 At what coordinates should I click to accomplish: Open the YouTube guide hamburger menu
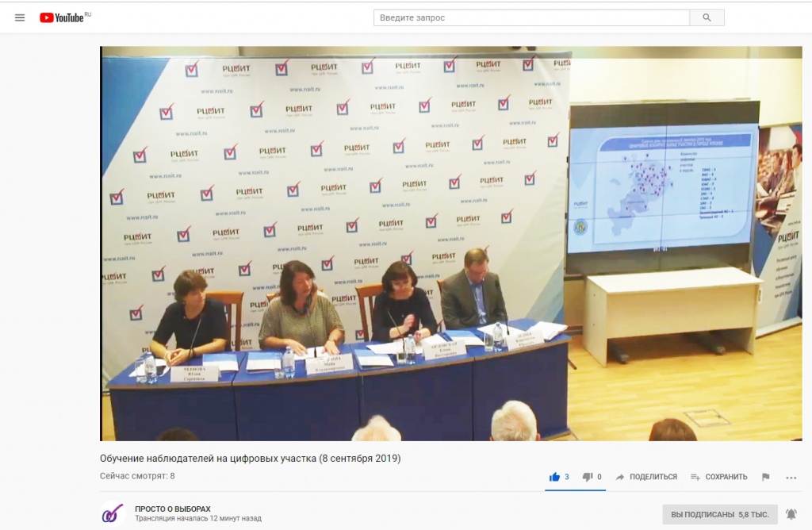(x=20, y=17)
